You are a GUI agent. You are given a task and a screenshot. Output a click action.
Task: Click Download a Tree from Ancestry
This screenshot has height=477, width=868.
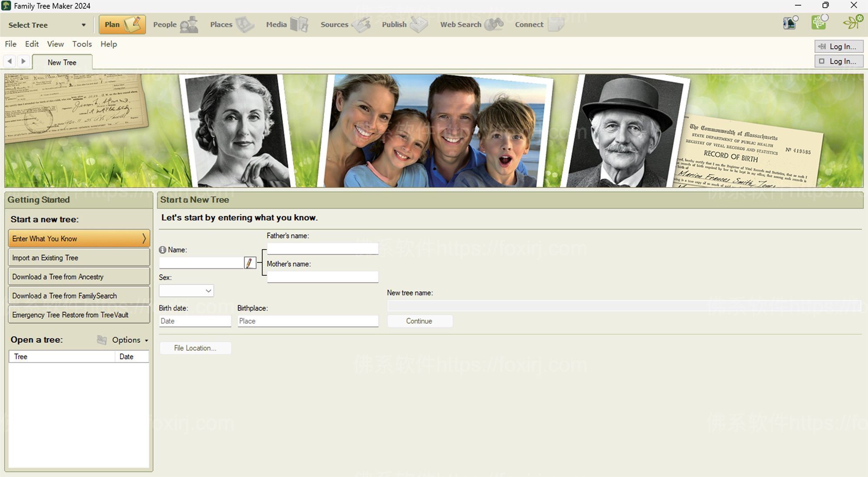tap(79, 276)
